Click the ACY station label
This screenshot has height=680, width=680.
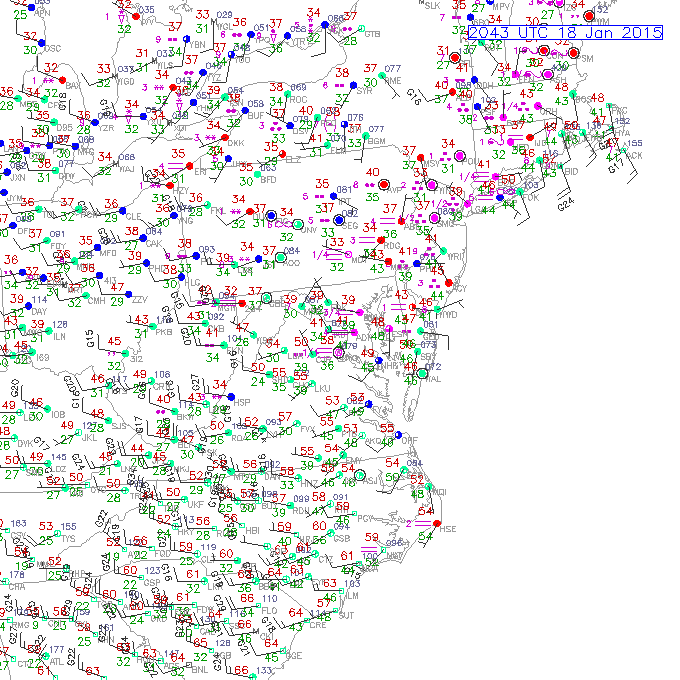coord(459,288)
